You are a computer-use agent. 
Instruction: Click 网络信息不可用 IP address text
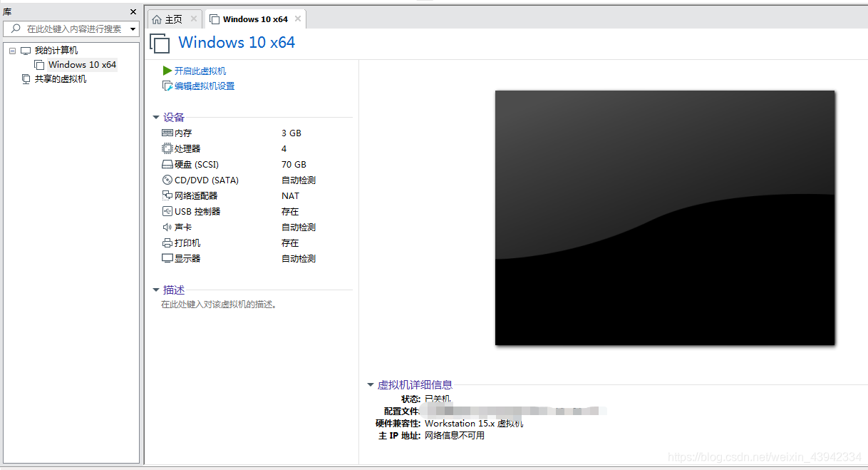pos(455,436)
